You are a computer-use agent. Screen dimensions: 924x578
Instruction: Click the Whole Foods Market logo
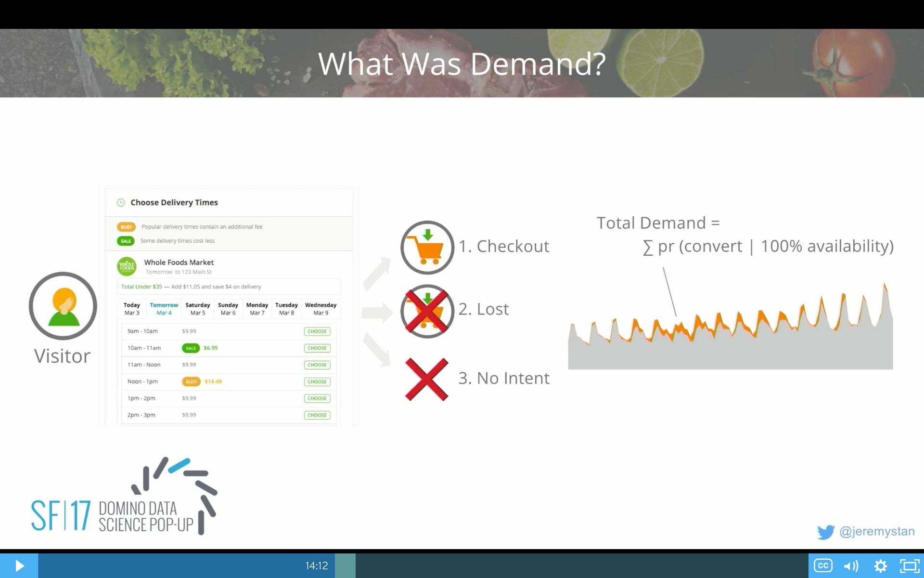click(127, 266)
